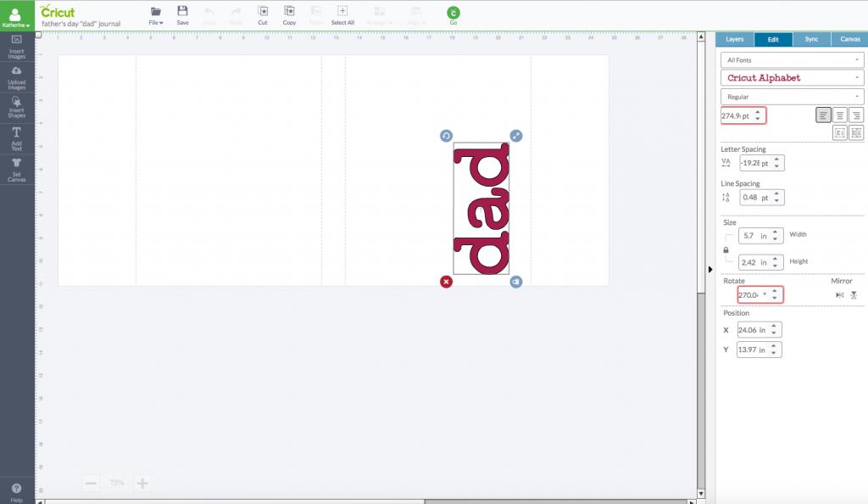The image size is (868, 504).
Task: Align text center
Action: point(840,115)
